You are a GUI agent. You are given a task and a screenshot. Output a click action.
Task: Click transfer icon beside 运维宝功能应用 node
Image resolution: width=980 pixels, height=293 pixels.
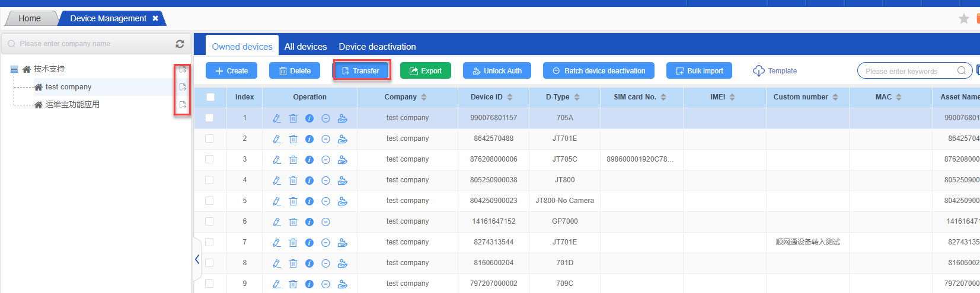[183, 105]
